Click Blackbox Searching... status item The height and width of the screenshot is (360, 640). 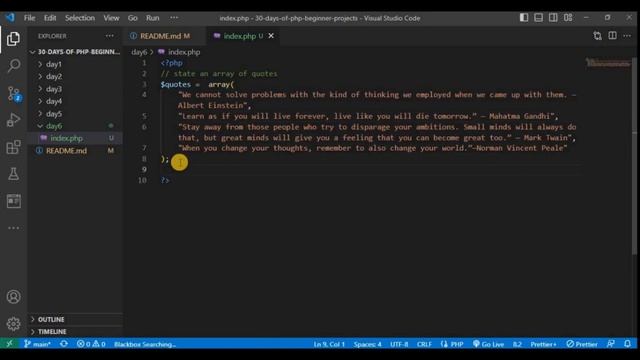(145, 344)
